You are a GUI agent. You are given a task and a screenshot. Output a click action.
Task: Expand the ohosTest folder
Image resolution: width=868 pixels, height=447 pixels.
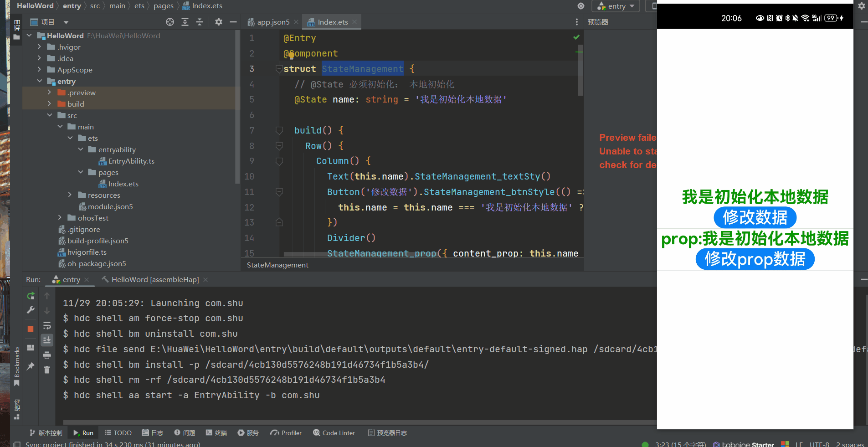60,217
